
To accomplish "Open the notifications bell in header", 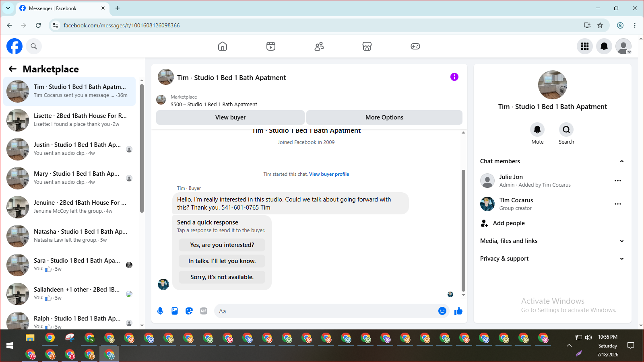I will pyautogui.click(x=604, y=46).
